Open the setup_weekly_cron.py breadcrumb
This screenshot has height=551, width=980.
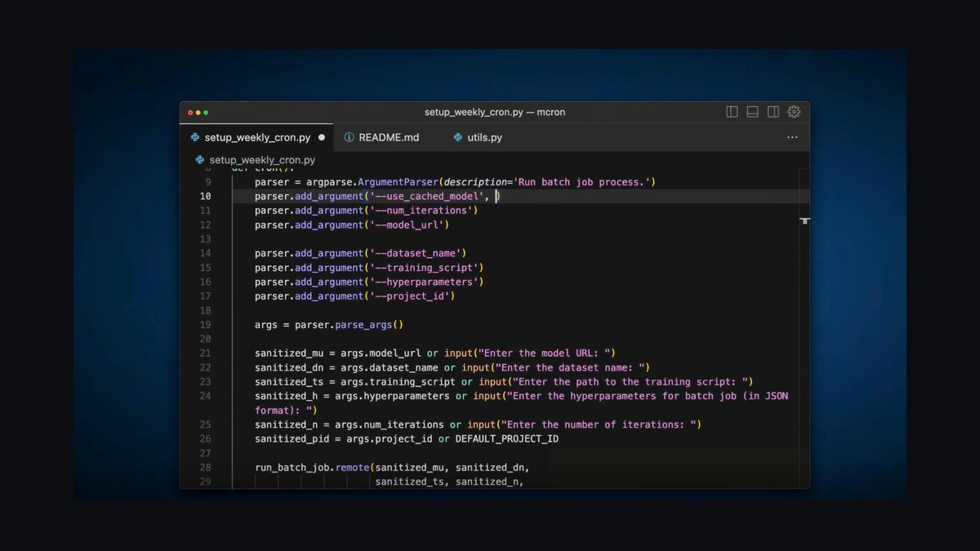(255, 160)
